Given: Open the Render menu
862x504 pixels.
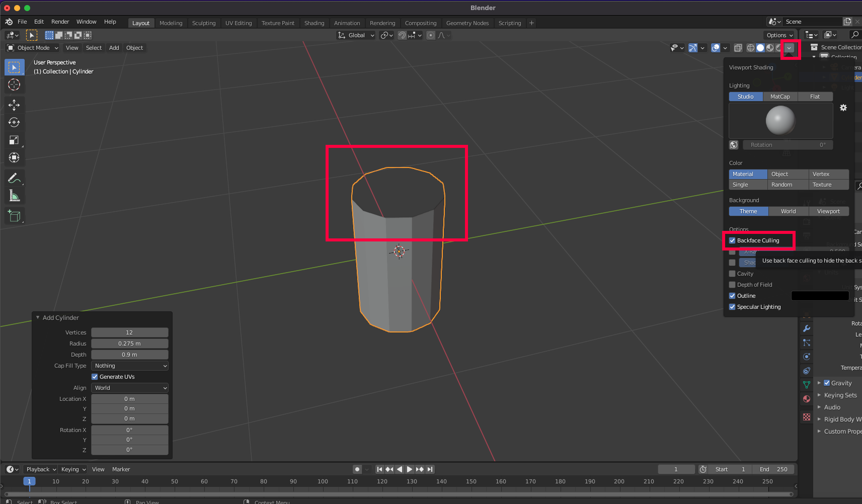Looking at the screenshot, I should pyautogui.click(x=60, y=22).
